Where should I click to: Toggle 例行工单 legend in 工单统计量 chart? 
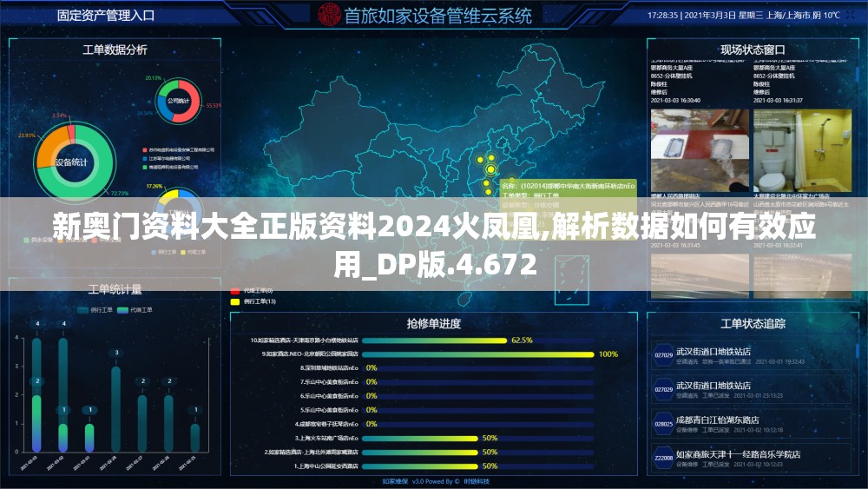[x=95, y=310]
